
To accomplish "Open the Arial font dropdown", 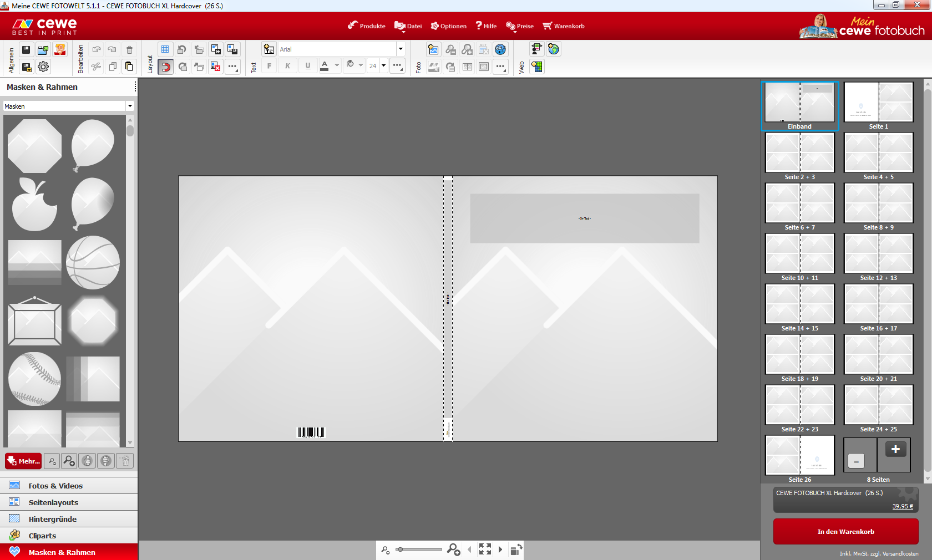I will 401,49.
